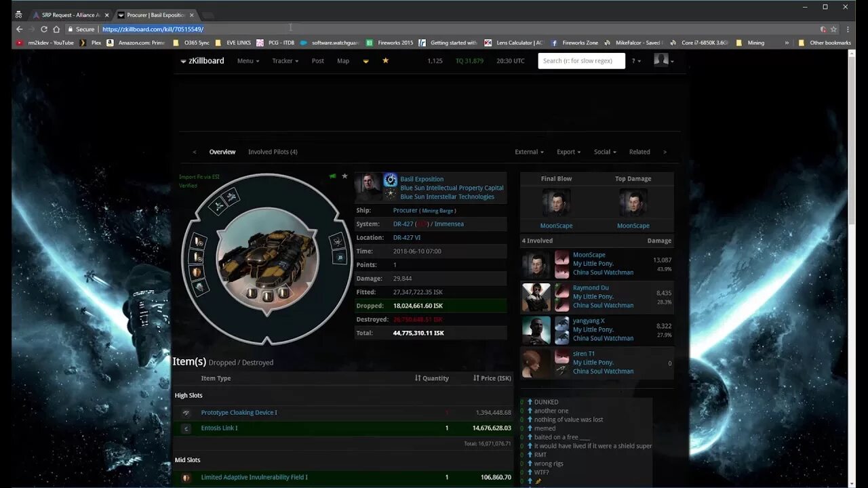Click the gold star in navbar
Viewport: 868px width, 488px height.
coord(385,60)
